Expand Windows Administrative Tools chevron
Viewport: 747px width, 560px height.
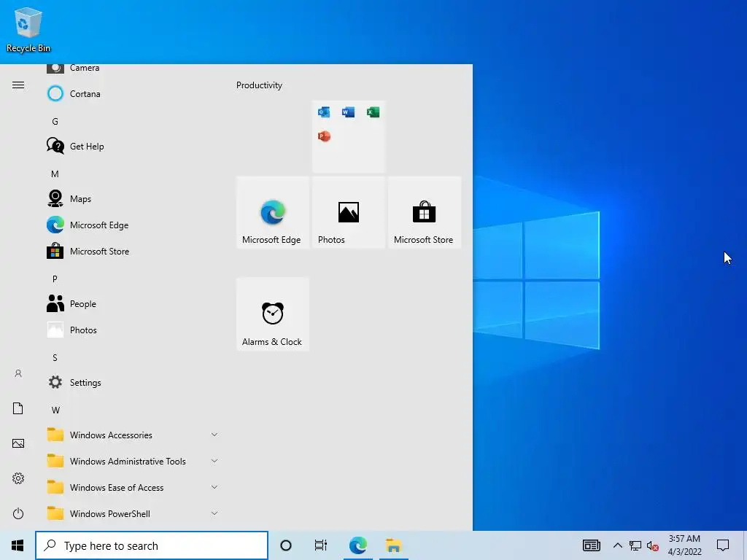click(214, 461)
